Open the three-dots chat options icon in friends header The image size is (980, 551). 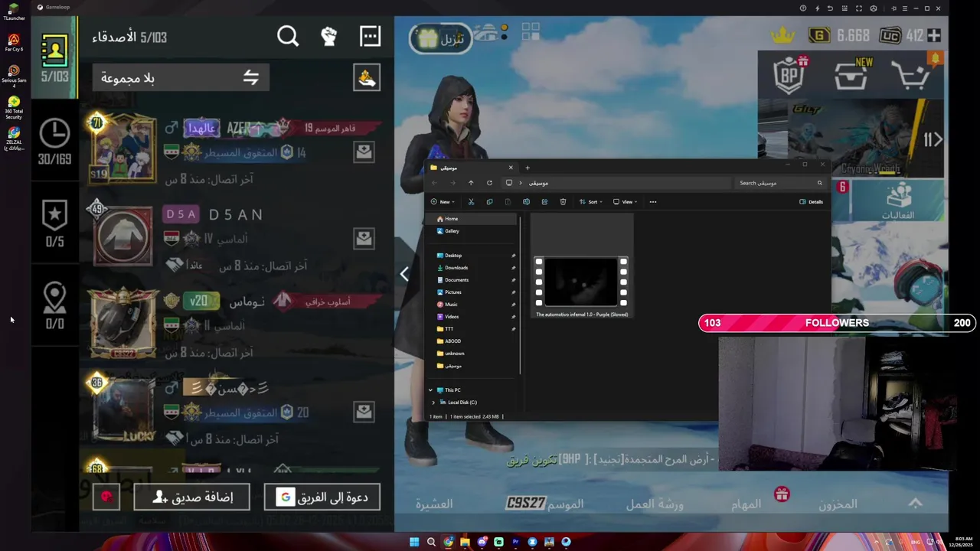[x=370, y=36]
